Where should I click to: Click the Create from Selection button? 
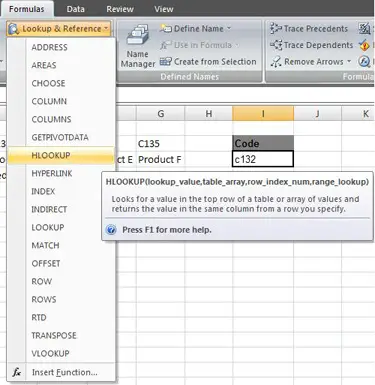pos(208,62)
